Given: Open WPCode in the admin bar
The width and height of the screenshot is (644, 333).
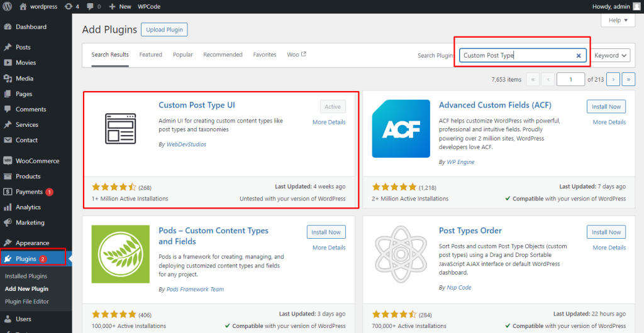Looking at the screenshot, I should click(x=149, y=6).
